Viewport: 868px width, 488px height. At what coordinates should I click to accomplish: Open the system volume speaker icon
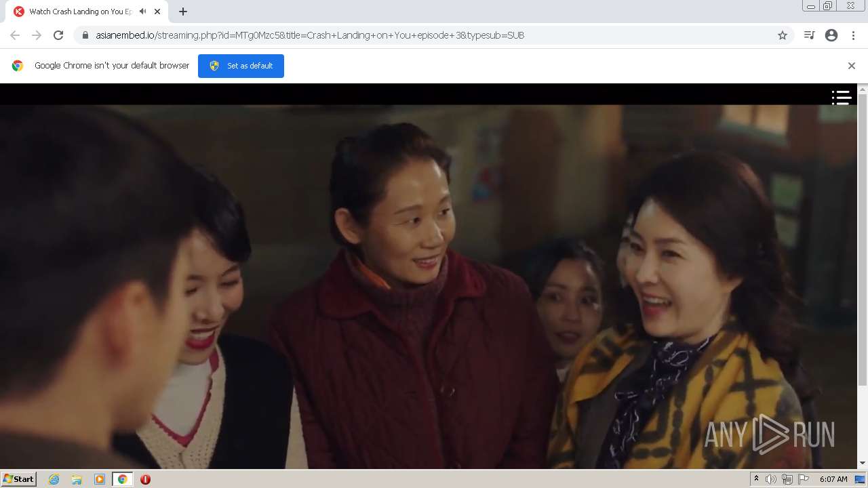pos(771,479)
